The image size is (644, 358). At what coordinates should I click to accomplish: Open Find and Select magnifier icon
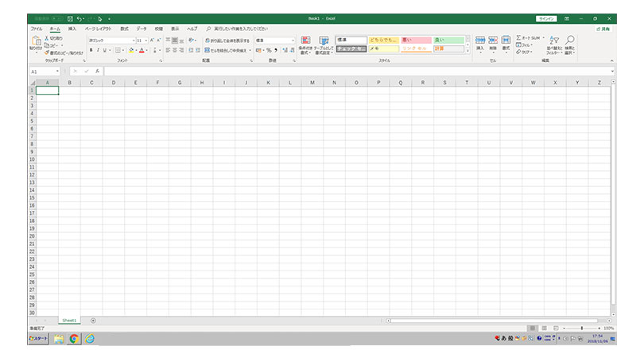click(569, 40)
